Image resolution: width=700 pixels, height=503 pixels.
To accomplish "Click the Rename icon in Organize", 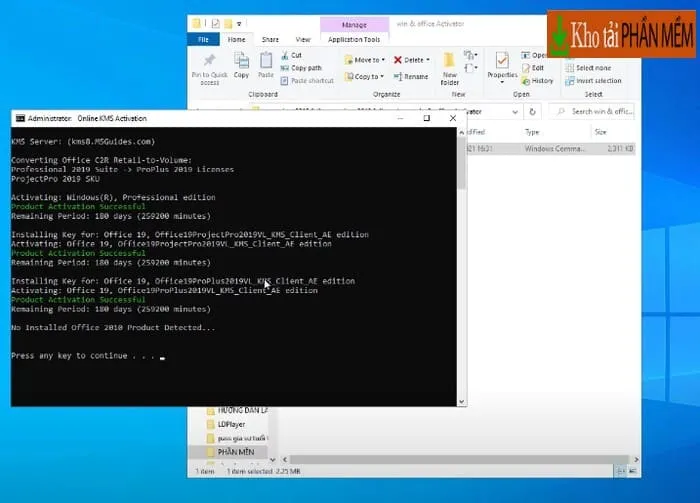I will pos(410,77).
